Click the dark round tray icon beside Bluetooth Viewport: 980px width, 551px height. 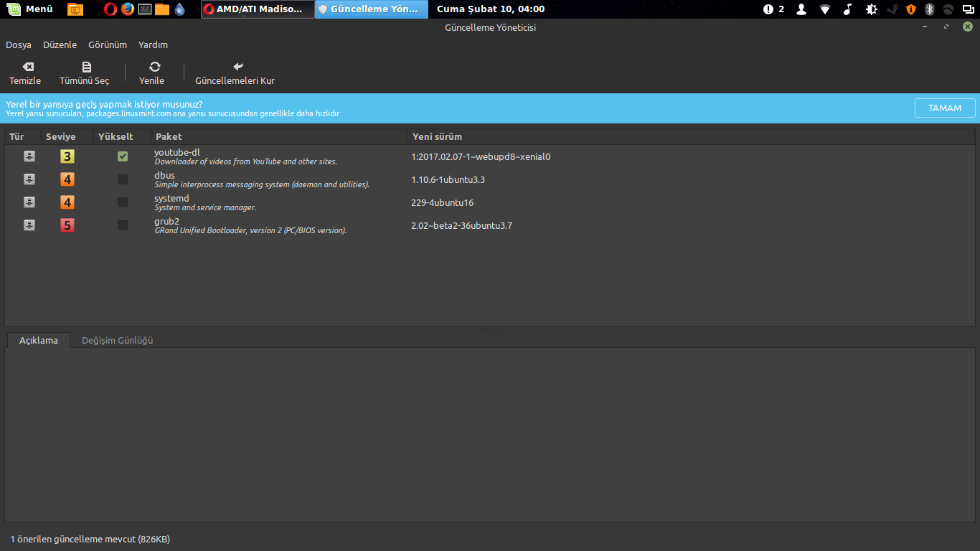[948, 9]
